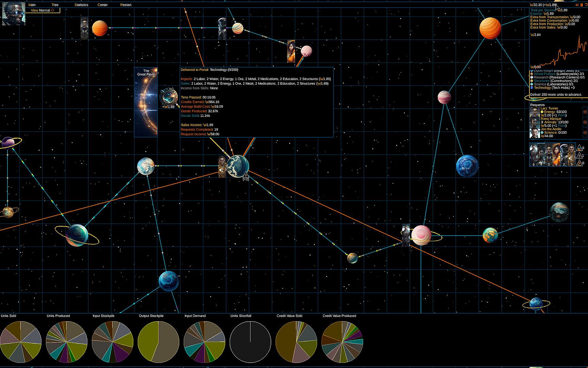Open the Statistics menu

(x=81, y=5)
